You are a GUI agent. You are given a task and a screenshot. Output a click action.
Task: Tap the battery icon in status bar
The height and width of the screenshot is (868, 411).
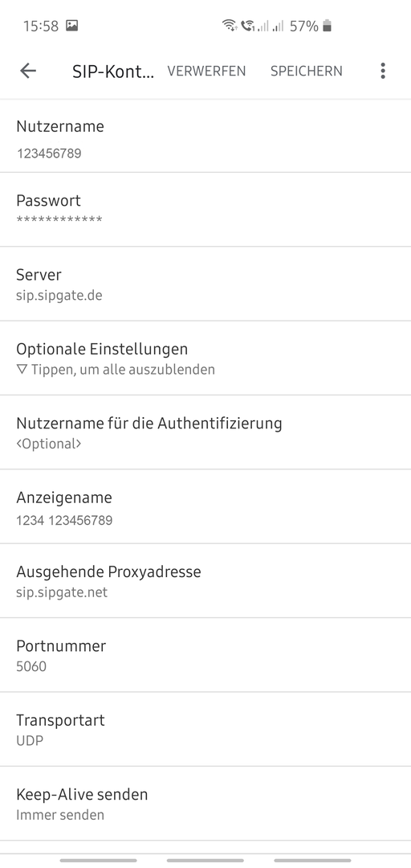[x=327, y=26]
